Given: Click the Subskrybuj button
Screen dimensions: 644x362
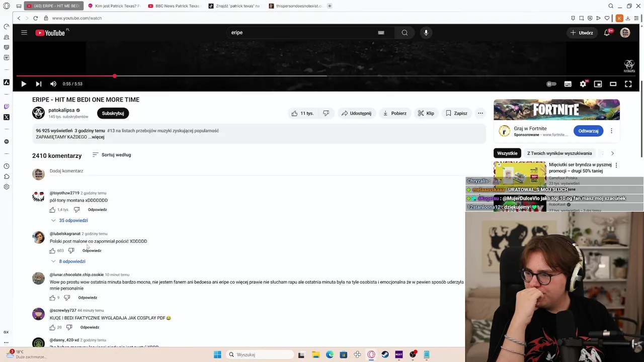Looking at the screenshot, I should click(x=113, y=113).
